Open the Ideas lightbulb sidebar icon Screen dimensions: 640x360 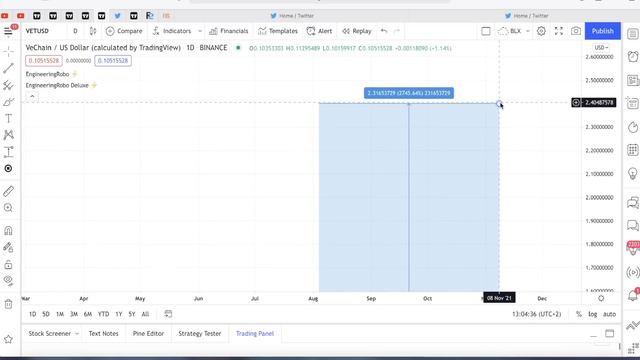click(x=633, y=173)
